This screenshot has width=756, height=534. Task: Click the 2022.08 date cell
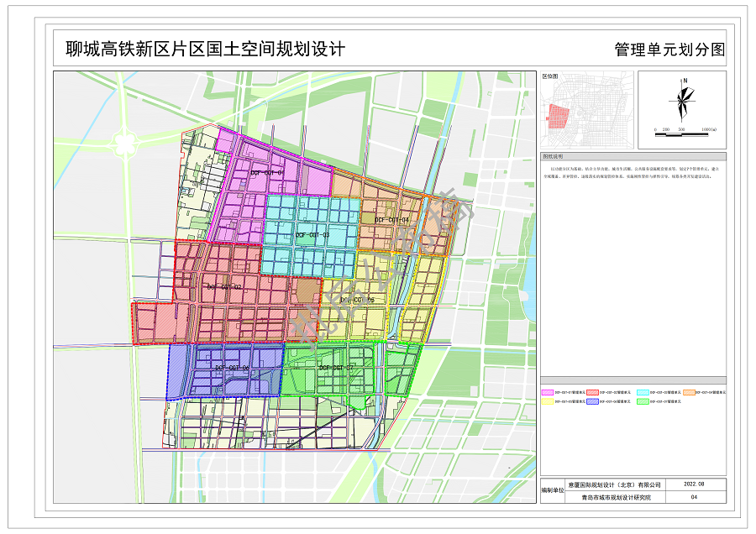click(695, 484)
